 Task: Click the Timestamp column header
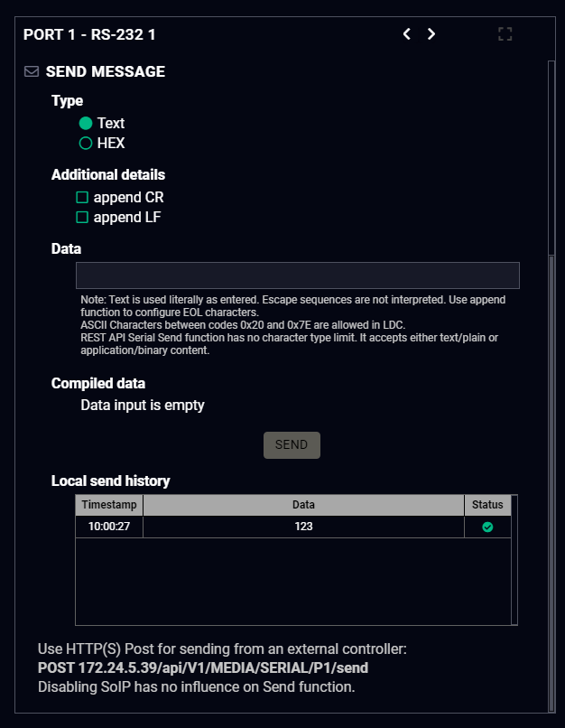(109, 505)
